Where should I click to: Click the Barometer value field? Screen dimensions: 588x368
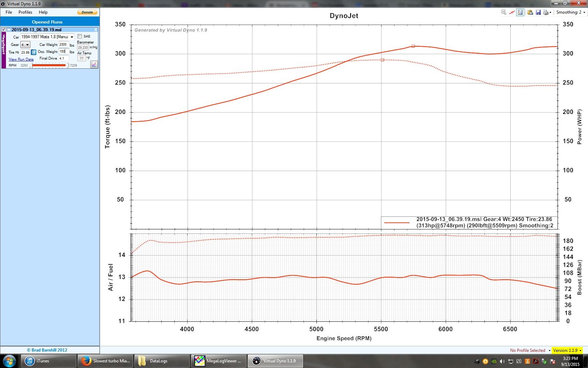pos(83,47)
